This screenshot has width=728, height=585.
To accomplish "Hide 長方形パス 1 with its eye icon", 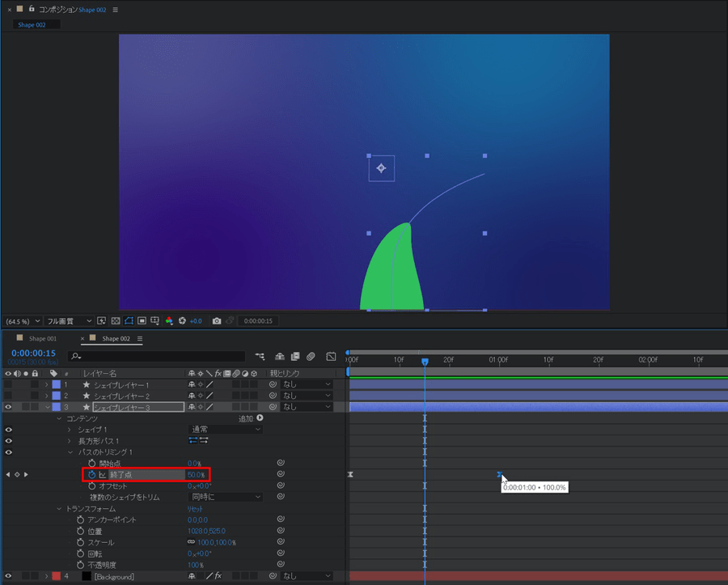I will tap(8, 441).
